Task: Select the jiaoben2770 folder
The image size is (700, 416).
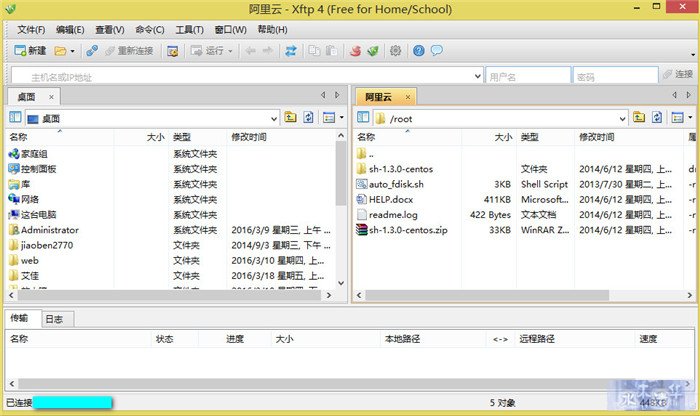Action: (47, 245)
